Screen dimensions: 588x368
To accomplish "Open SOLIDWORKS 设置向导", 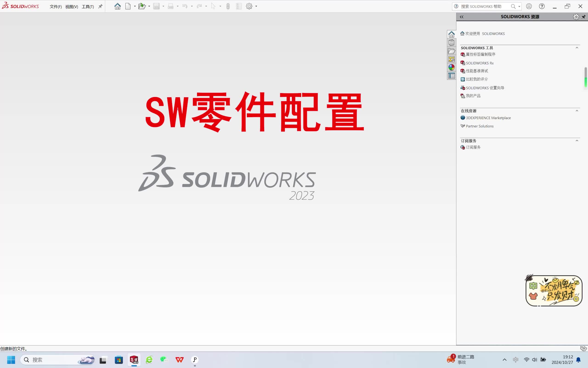I will point(482,88).
